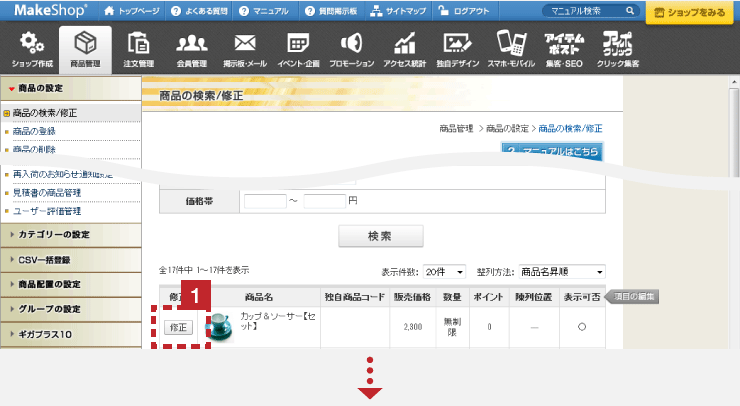Open the 整列方法 商品名昇順 dropdown
Screen dimensions: 740x406
562,271
